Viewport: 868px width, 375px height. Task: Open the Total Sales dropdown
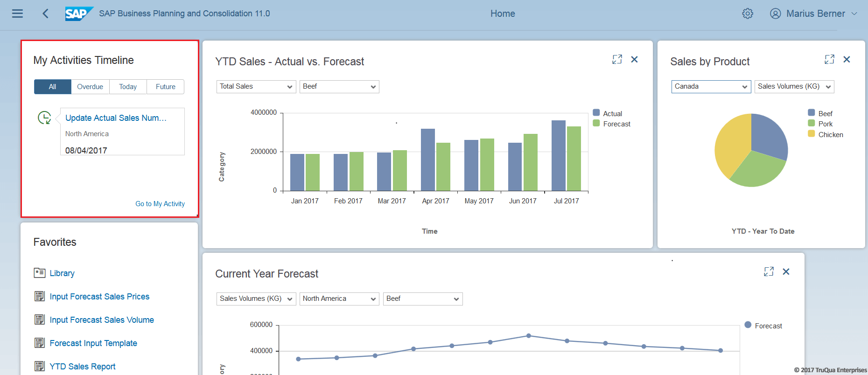point(256,87)
